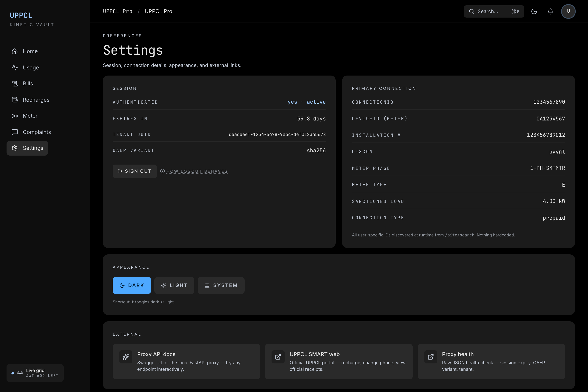This screenshot has height=392, width=588.
Task: Click the magnifier icon in search box
Action: point(471,11)
